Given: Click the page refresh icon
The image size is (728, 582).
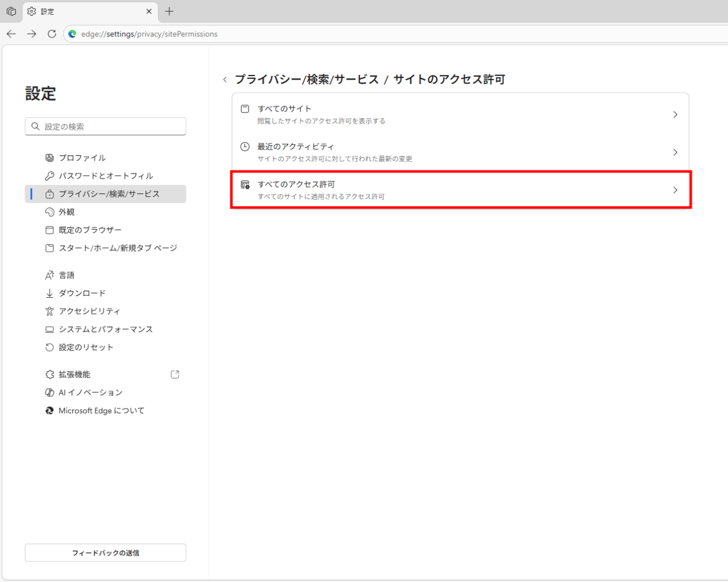Looking at the screenshot, I should click(52, 34).
